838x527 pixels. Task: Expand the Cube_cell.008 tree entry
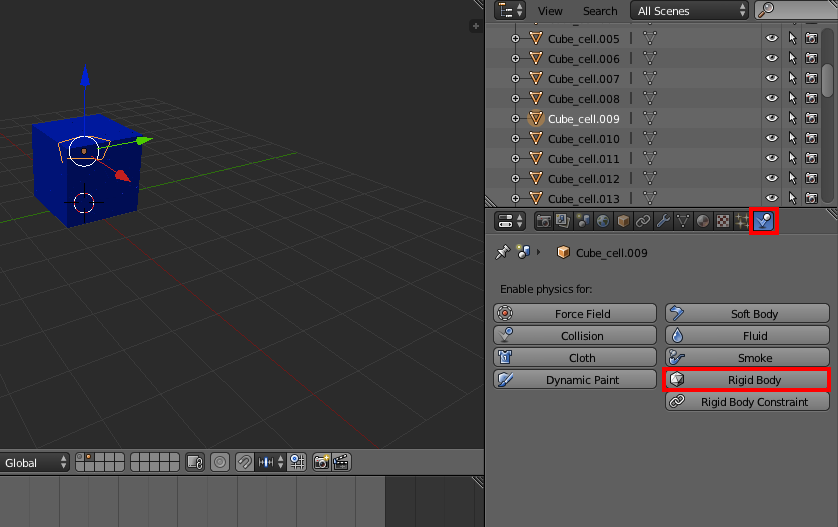tap(515, 98)
